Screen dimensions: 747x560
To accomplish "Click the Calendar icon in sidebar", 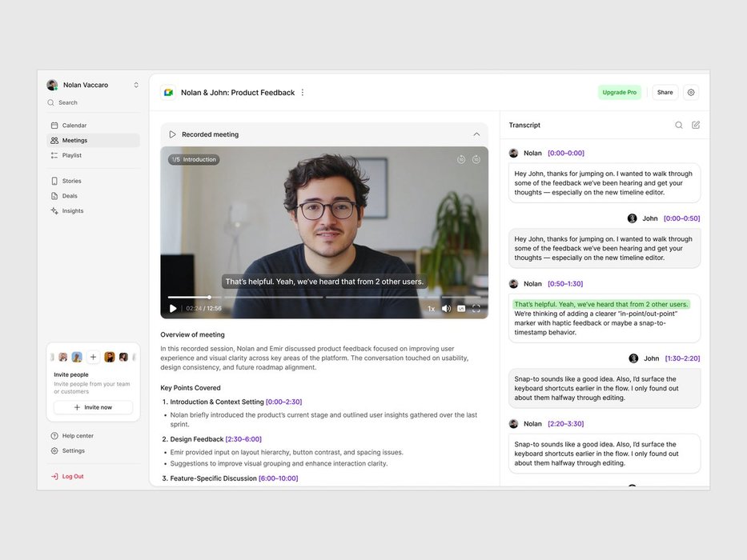I will tap(54, 126).
